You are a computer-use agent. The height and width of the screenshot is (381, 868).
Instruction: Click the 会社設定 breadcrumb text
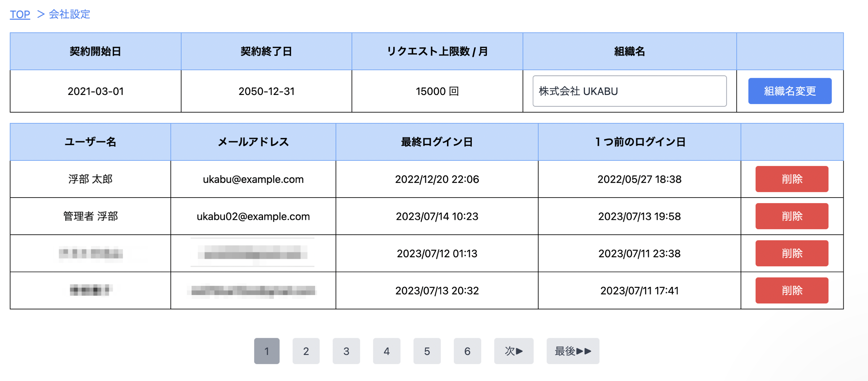[x=69, y=14]
